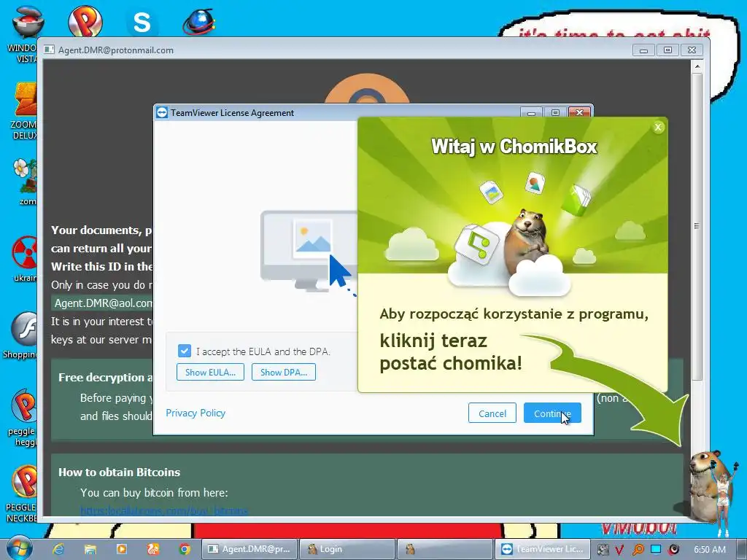Switch to the unnamed hamster taskbar window

pos(445,549)
